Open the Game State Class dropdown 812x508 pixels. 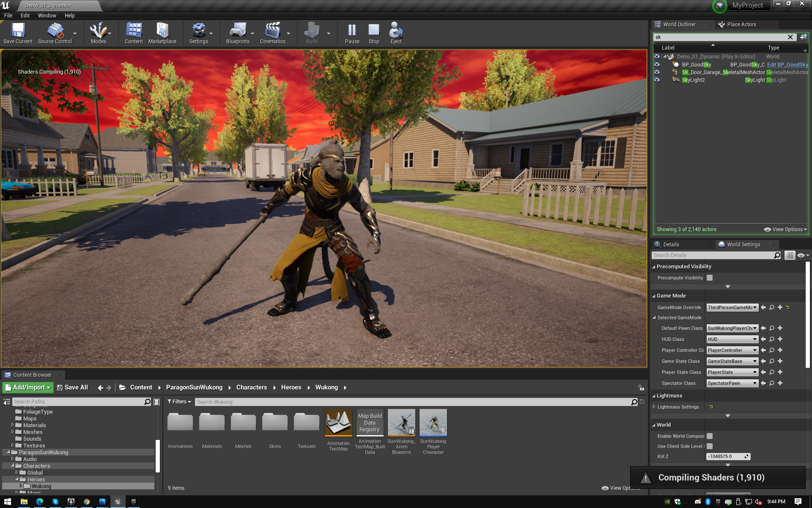pyautogui.click(x=732, y=361)
